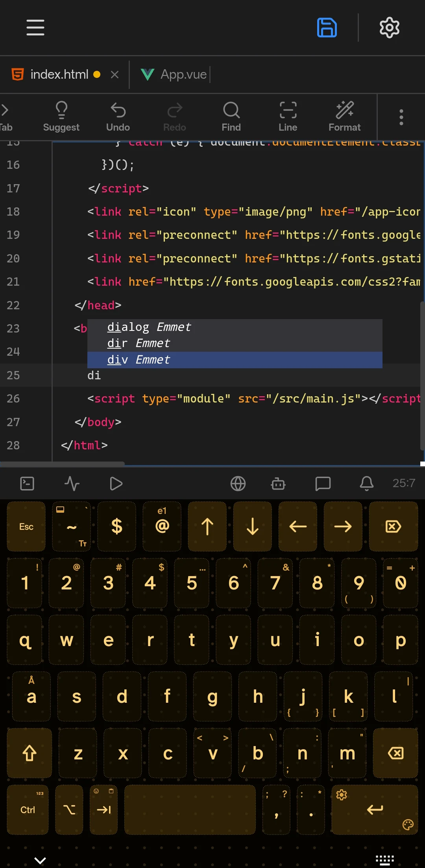
Task: Run the project with play icon
Action: pos(116,484)
